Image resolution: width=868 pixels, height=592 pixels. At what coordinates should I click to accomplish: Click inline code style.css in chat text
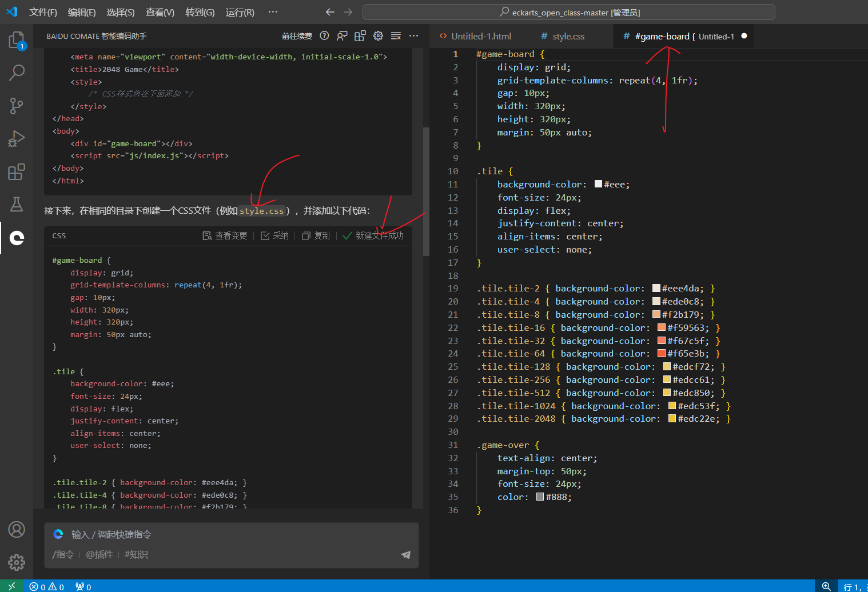click(x=261, y=211)
